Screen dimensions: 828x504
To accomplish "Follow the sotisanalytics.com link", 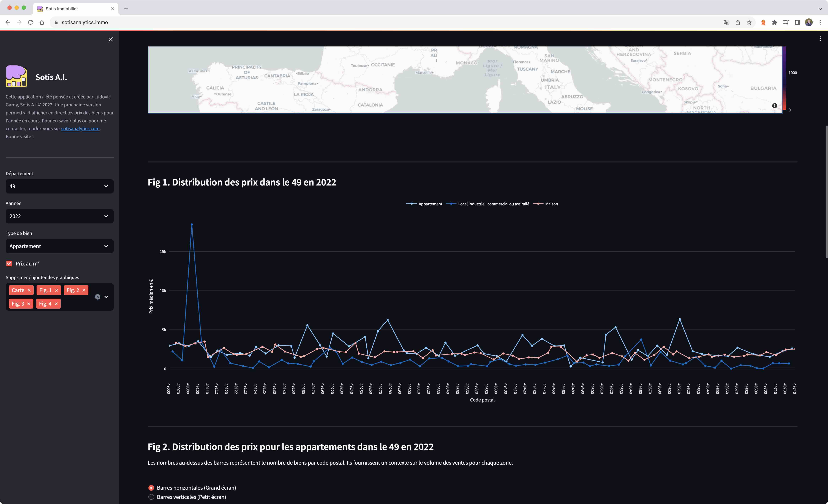I will point(80,129).
